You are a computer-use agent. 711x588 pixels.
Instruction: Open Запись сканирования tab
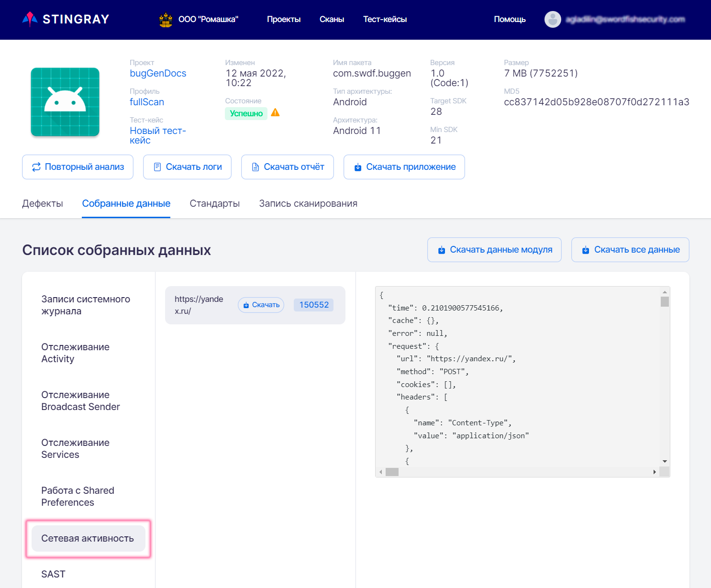coord(308,203)
